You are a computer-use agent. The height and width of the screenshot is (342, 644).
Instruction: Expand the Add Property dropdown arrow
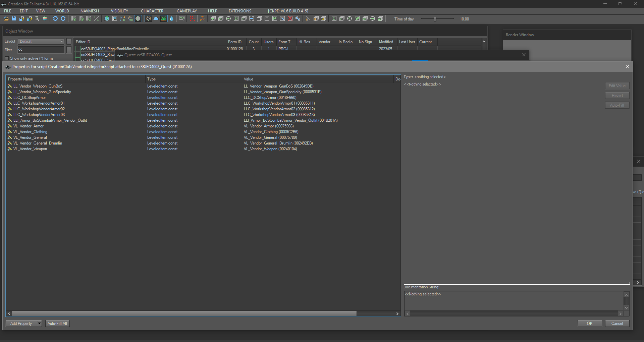click(x=39, y=324)
